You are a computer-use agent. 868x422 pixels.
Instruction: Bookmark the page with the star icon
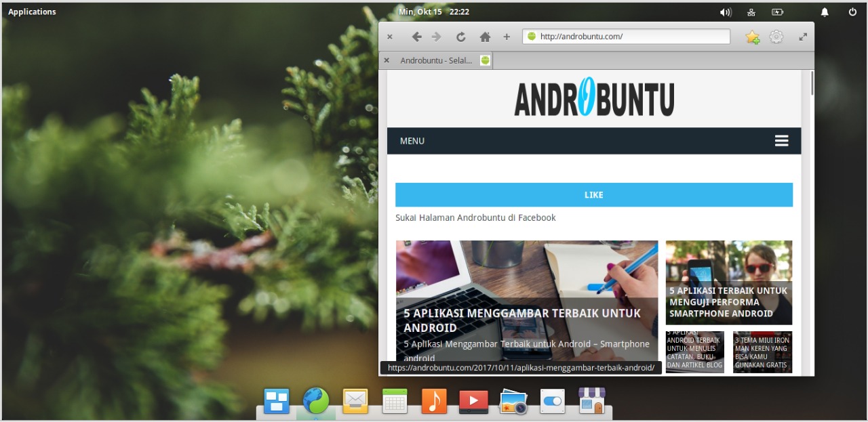click(x=752, y=37)
